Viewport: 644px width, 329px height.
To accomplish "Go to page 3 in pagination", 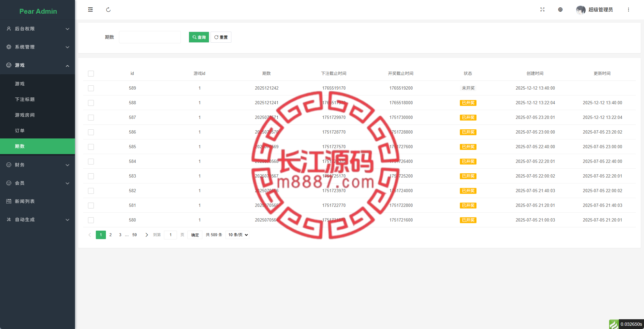I will pyautogui.click(x=120, y=235).
